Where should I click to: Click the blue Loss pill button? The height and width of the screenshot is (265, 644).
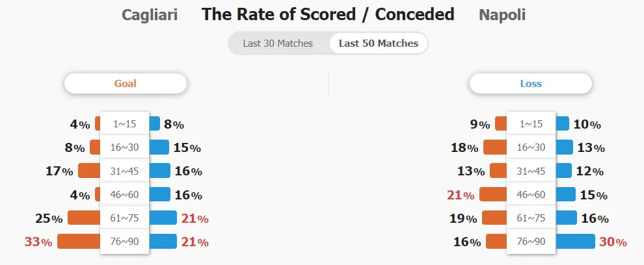click(x=531, y=84)
